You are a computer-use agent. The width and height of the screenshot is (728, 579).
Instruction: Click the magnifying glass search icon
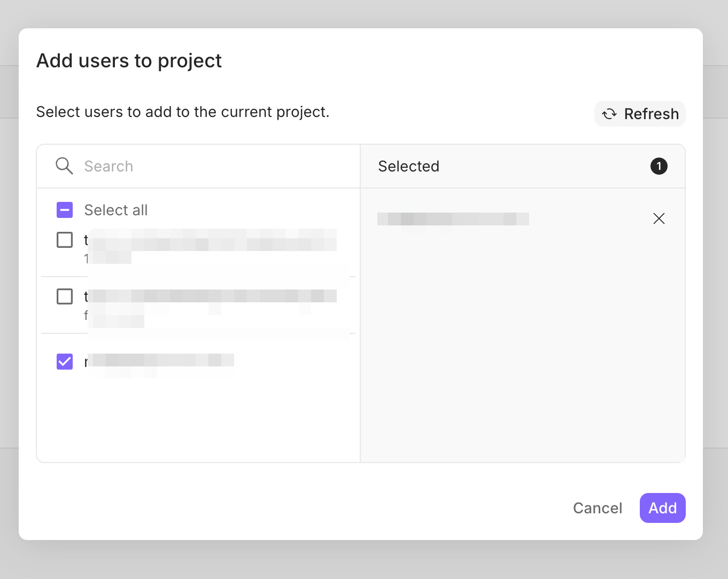(64, 166)
